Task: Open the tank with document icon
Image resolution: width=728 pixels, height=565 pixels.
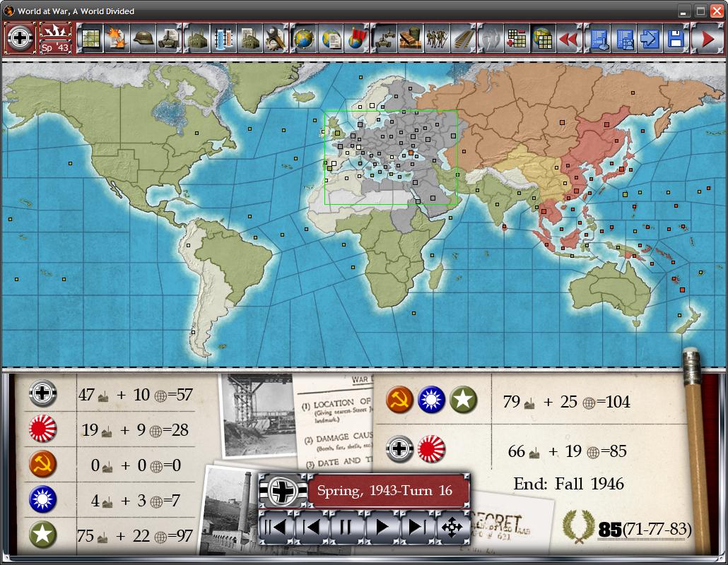Action: click(170, 38)
